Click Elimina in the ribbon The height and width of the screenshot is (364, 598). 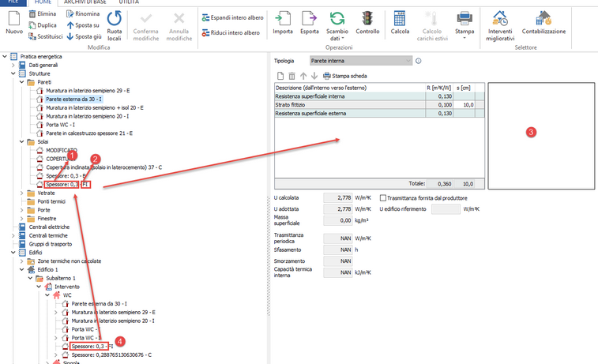[43, 13]
